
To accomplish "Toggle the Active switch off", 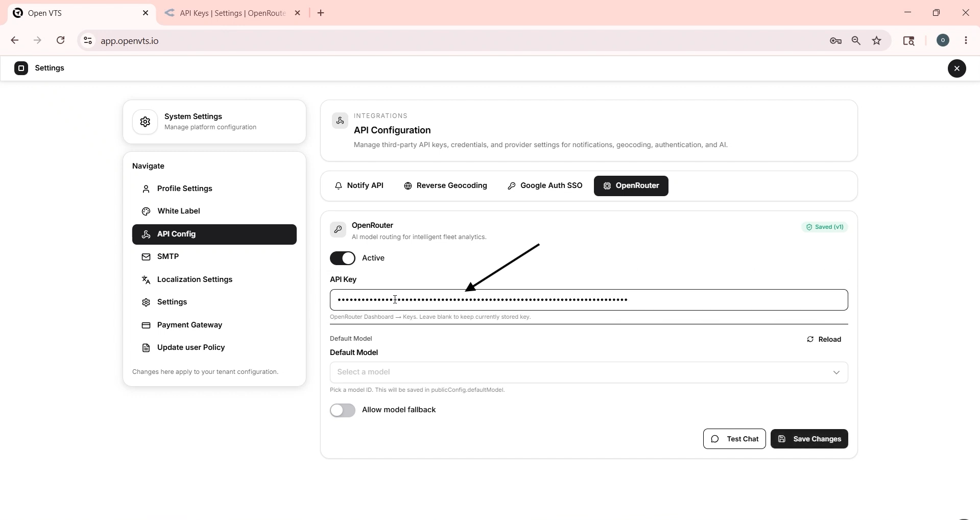I will click(342, 258).
